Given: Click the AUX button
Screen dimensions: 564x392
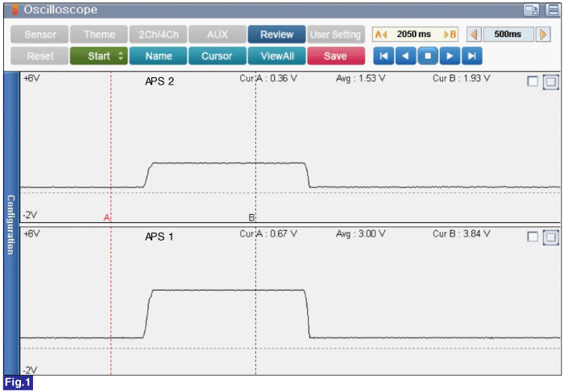Looking at the screenshot, I should coord(218,35).
